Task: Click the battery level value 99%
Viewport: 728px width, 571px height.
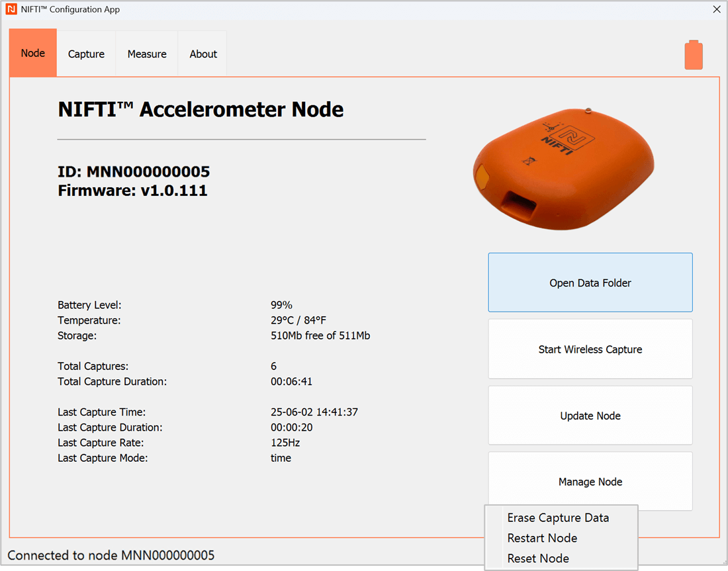Action: pos(281,305)
